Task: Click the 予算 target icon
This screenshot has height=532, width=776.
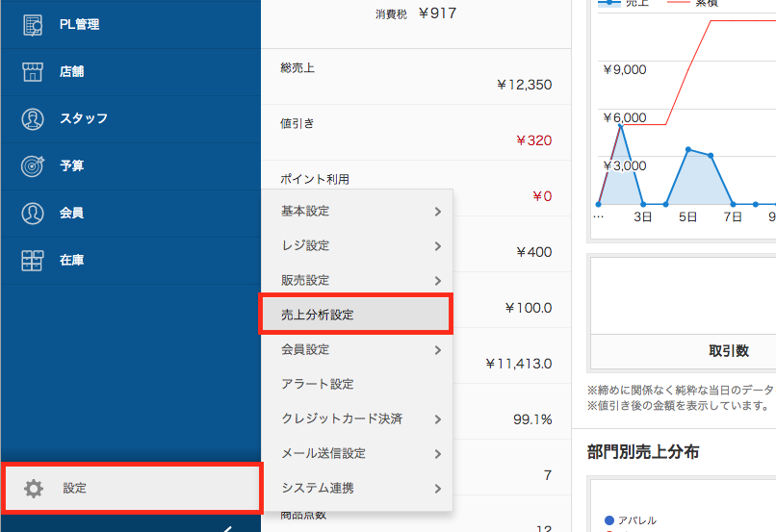Action: [x=33, y=165]
